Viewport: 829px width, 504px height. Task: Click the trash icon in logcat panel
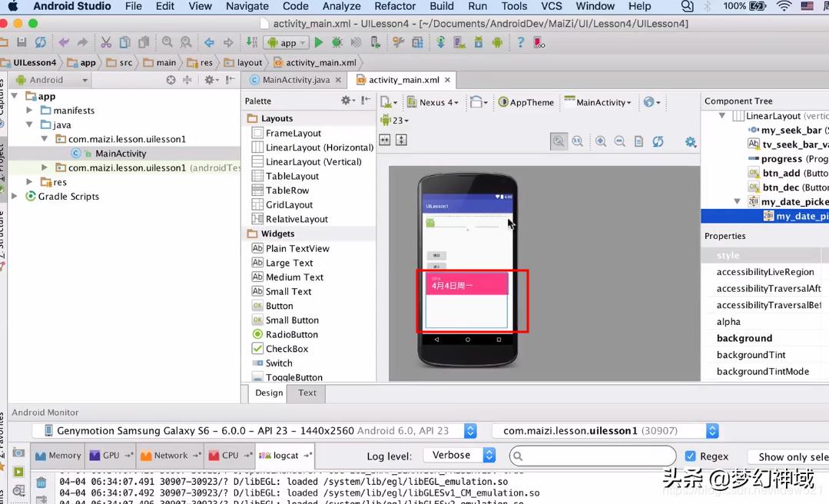41,482
